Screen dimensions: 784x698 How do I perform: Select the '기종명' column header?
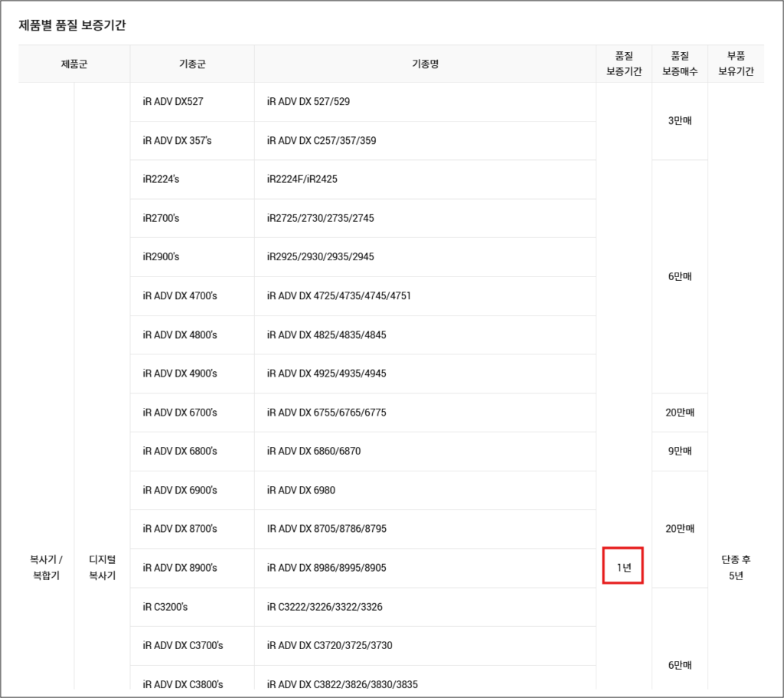click(x=425, y=64)
